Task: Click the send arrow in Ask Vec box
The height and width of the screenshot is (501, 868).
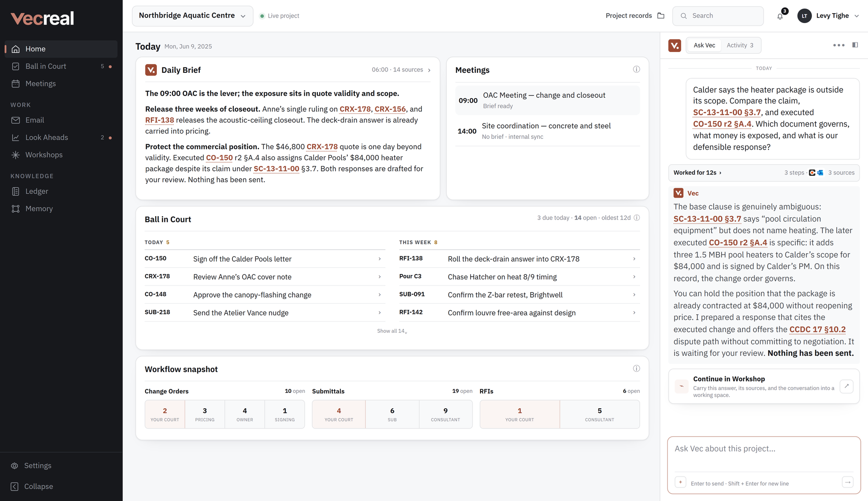Action: pos(848,482)
